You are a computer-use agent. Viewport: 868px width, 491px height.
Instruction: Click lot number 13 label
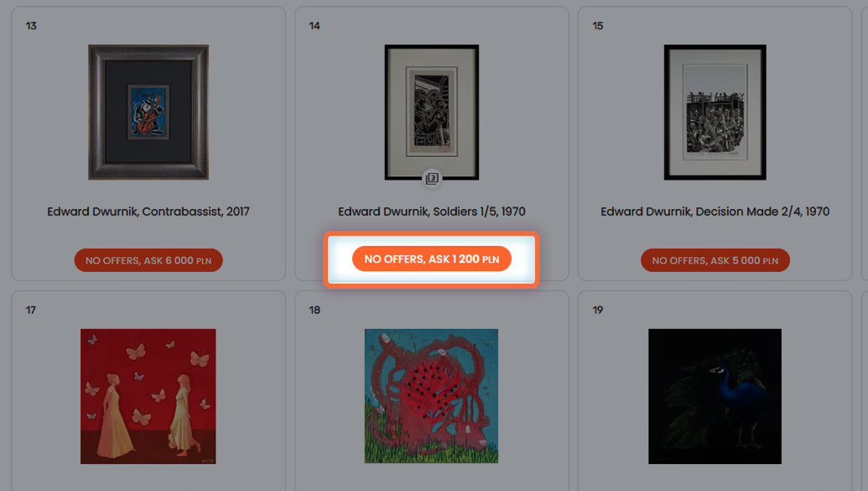31,26
